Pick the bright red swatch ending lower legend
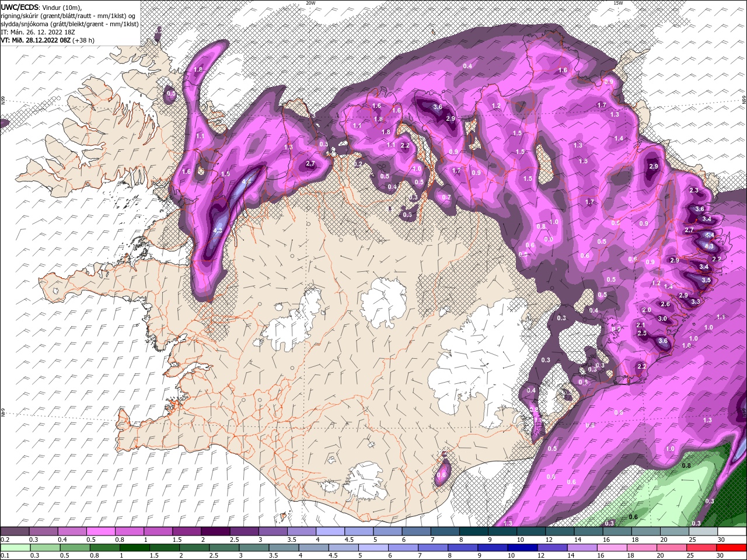Image resolution: width=747 pixels, height=560 pixels. click(x=732, y=548)
